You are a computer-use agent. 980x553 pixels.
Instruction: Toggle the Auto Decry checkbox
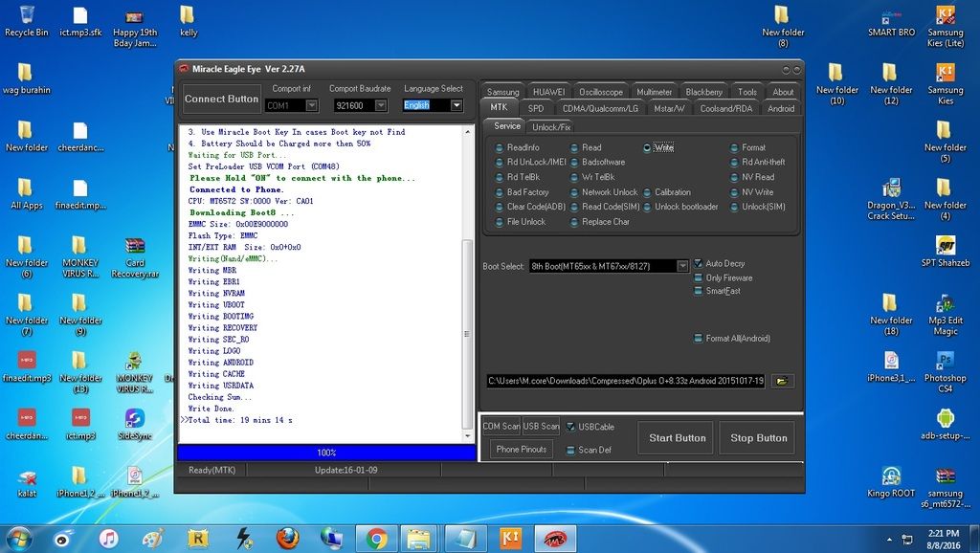coord(720,263)
